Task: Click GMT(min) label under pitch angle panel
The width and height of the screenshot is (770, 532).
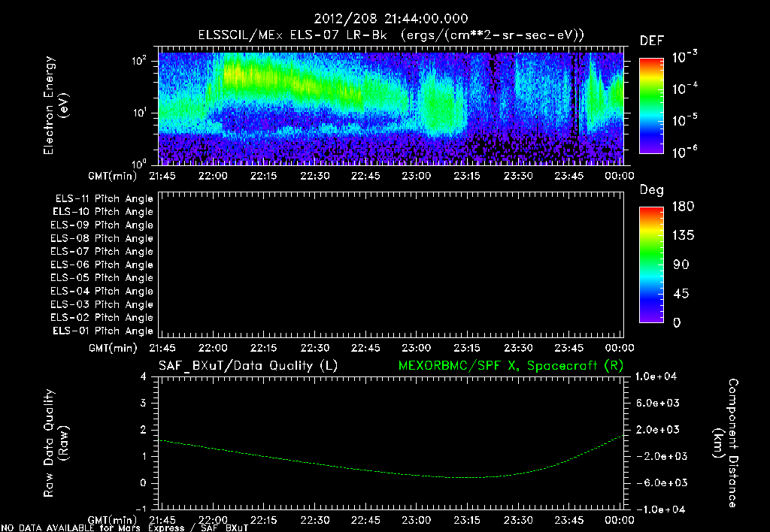Action: click(113, 349)
